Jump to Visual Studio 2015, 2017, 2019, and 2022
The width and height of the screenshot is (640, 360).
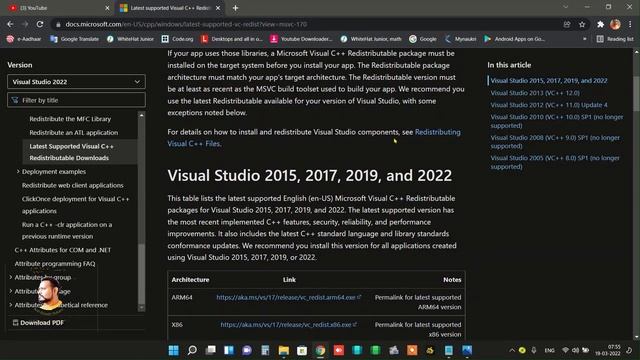pyautogui.click(x=549, y=81)
